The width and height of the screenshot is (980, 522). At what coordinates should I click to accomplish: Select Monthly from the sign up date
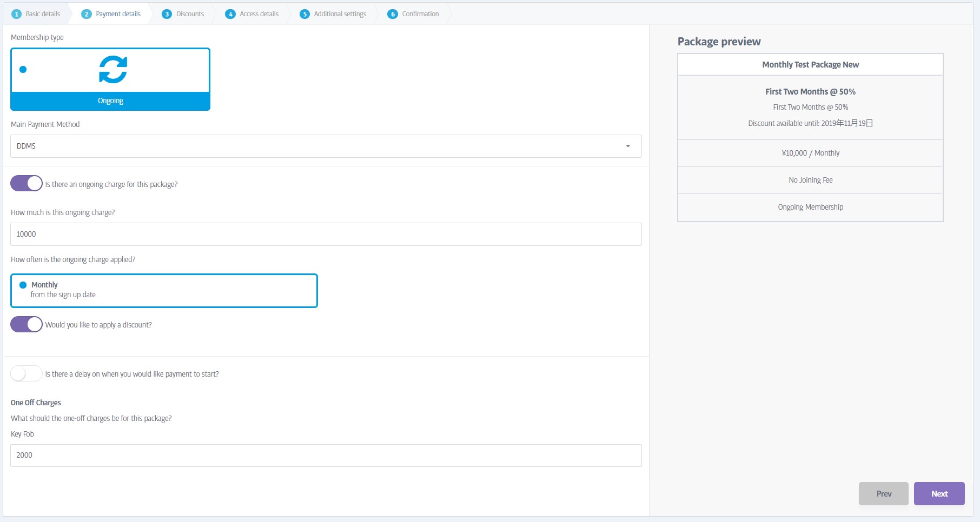[164, 291]
